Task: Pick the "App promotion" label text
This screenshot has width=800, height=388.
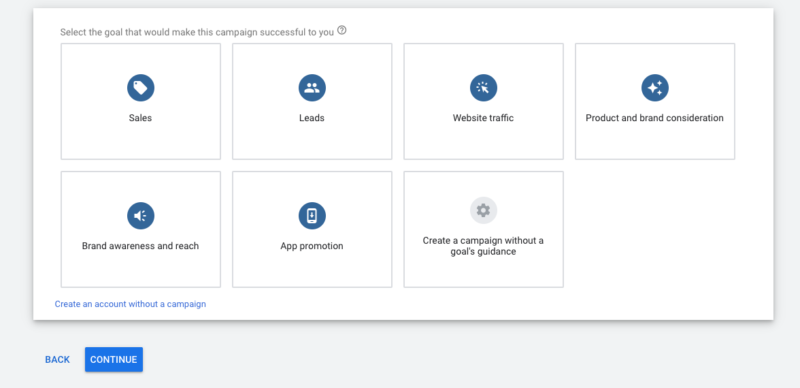Action: (312, 246)
